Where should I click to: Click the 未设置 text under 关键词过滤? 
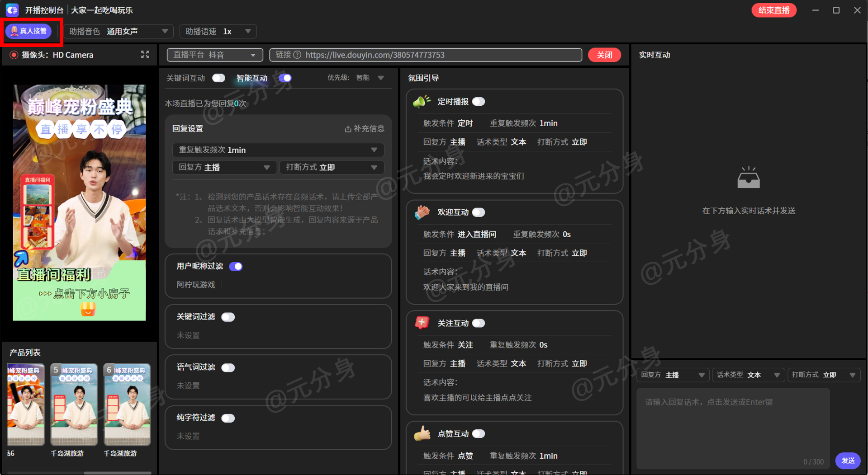[188, 335]
